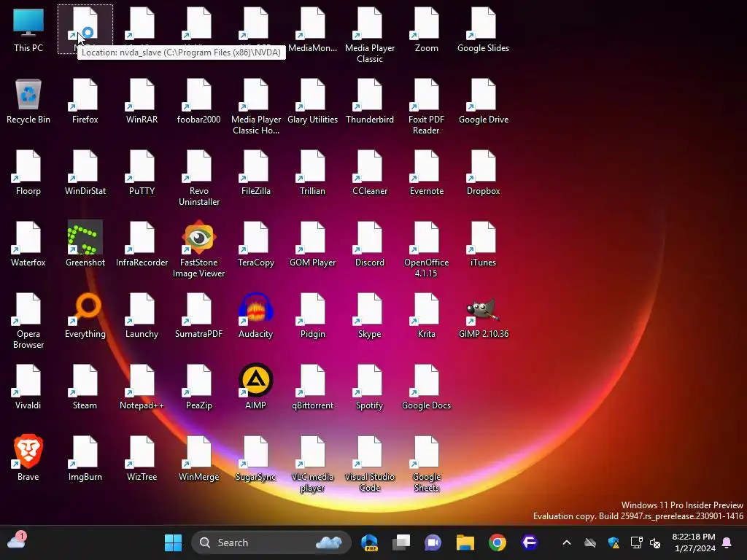Open File Explorer from the taskbar
Viewport: 747px width, 560px height.
465,542
